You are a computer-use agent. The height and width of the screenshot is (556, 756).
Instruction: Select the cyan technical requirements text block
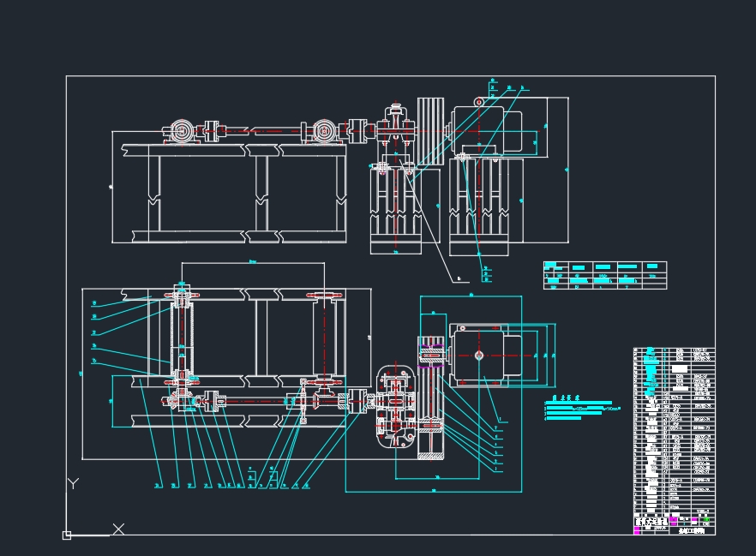[x=582, y=408]
